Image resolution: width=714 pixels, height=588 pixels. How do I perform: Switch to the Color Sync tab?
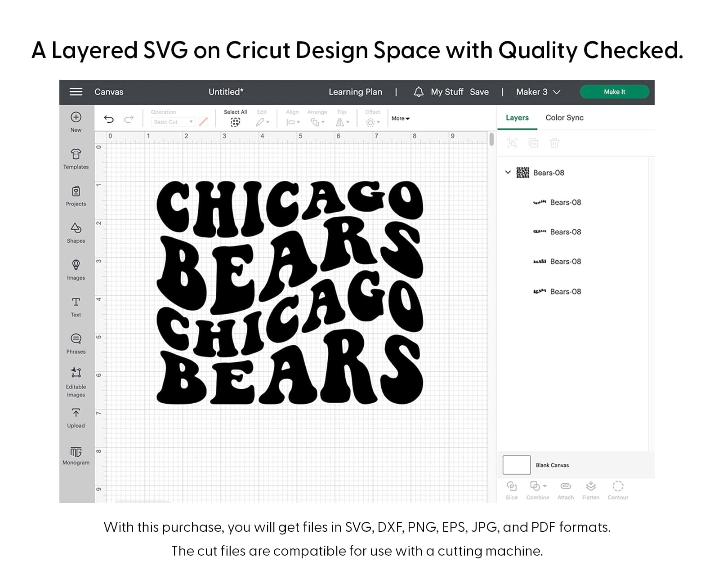pos(564,117)
